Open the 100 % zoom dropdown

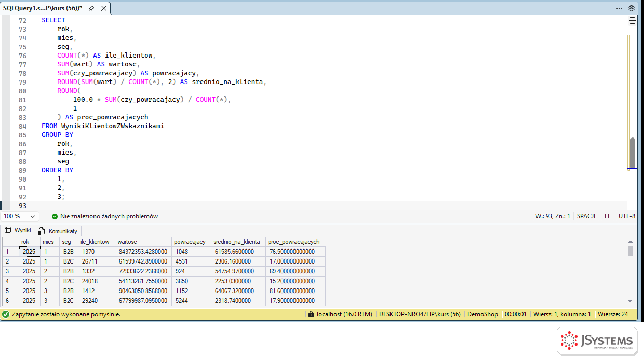(19, 216)
